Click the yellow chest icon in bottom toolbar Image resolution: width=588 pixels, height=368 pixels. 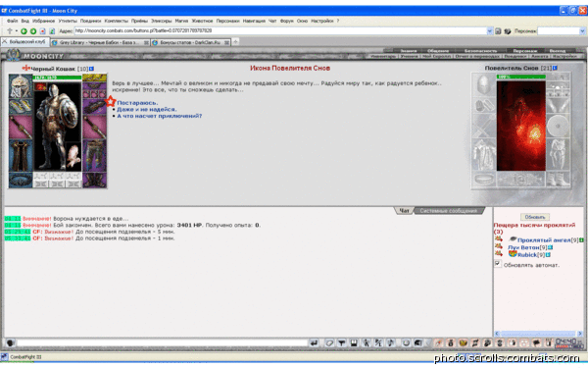coord(464,342)
